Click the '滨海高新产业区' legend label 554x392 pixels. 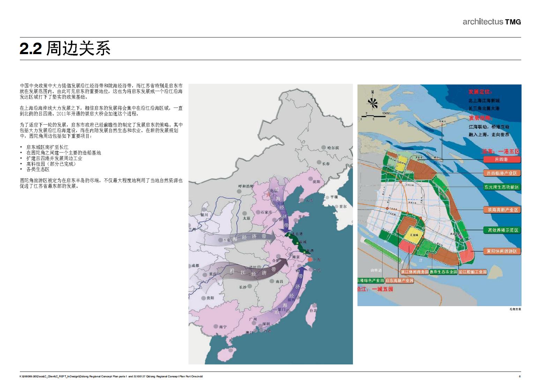point(502,210)
